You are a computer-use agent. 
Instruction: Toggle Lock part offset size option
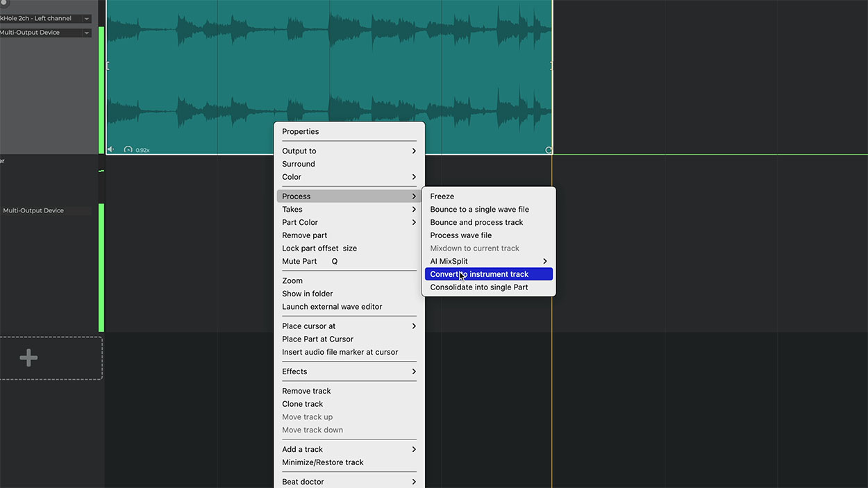(x=319, y=249)
